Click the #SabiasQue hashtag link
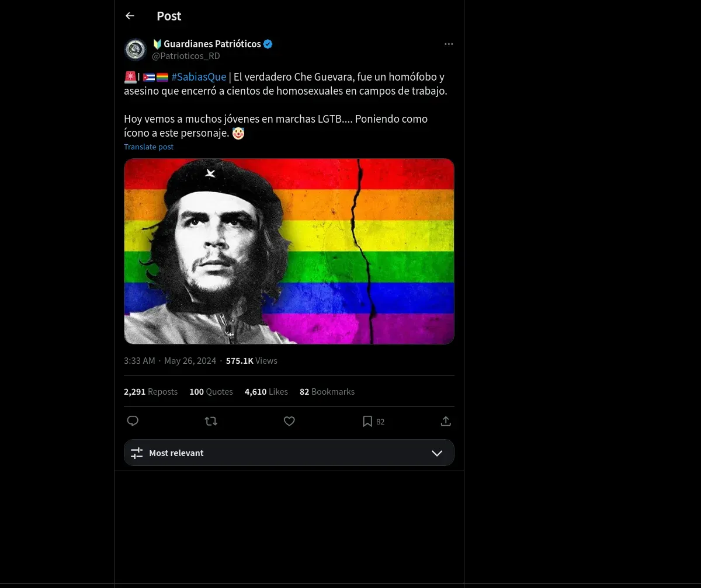Screen dimensions: 701x588 (199, 77)
